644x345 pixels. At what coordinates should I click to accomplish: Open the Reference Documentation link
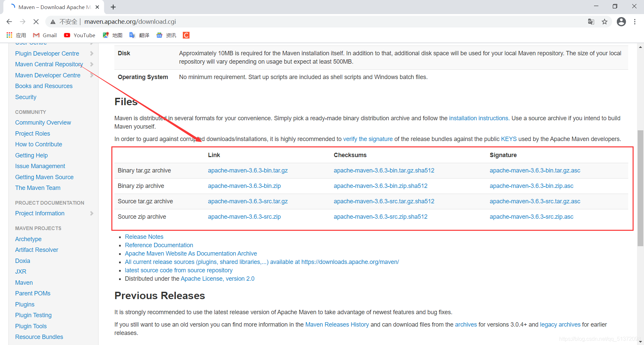click(159, 245)
